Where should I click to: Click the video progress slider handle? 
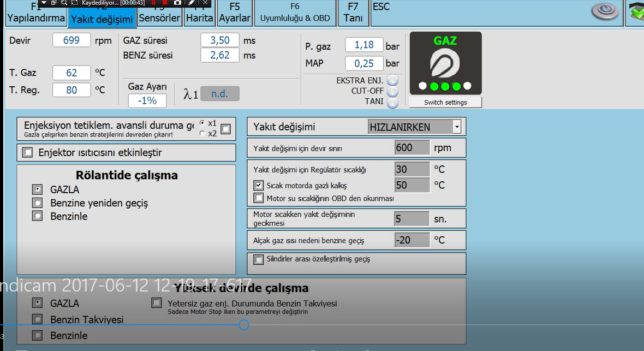tap(244, 325)
